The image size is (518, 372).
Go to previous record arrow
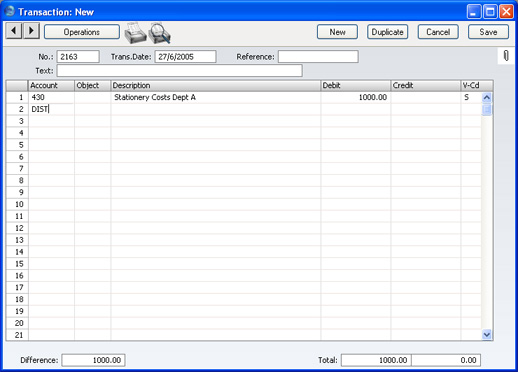pos(14,31)
